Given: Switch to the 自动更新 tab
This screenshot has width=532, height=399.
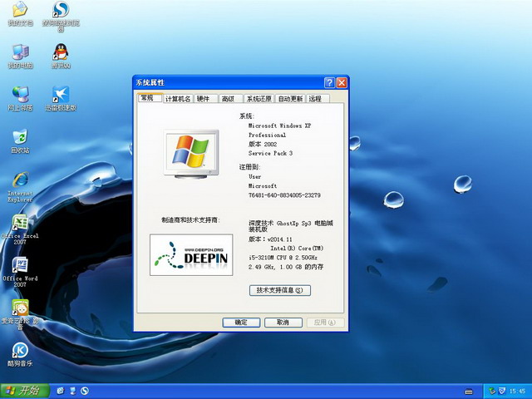Looking at the screenshot, I should tap(290, 99).
